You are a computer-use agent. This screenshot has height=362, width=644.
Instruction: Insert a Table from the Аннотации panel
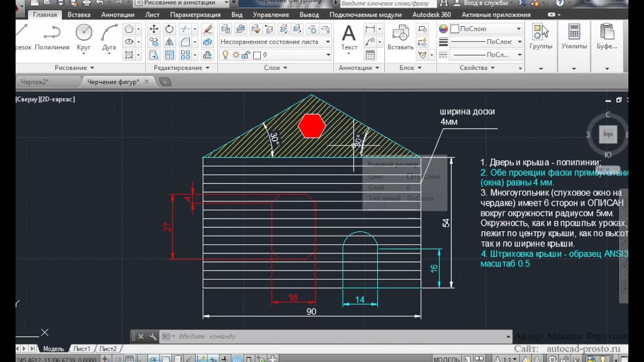(370, 55)
